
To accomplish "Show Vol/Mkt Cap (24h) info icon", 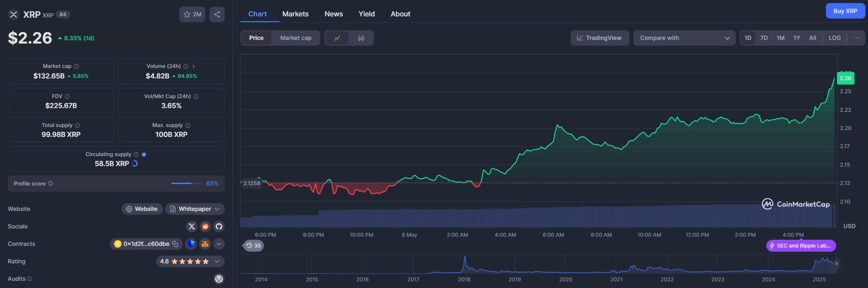I will [196, 96].
